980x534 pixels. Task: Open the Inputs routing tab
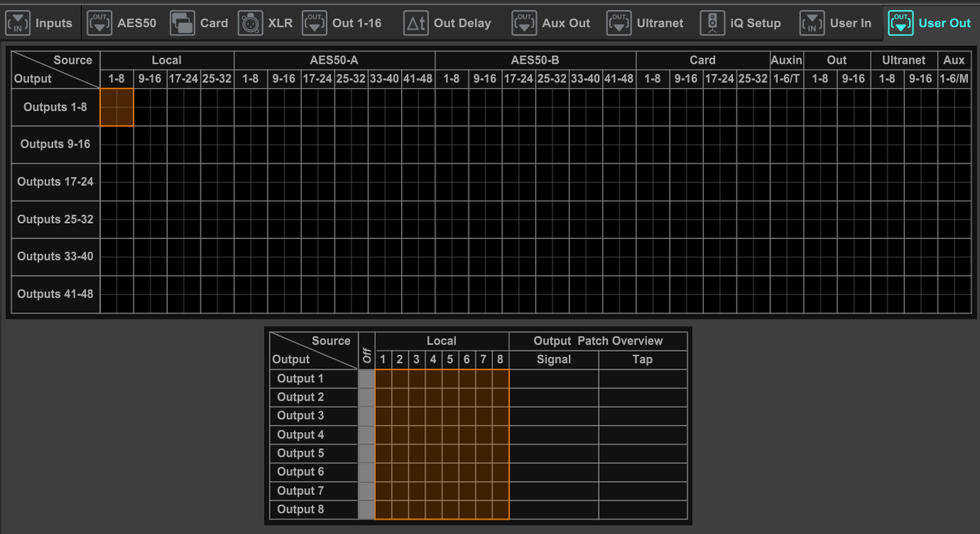coord(39,23)
